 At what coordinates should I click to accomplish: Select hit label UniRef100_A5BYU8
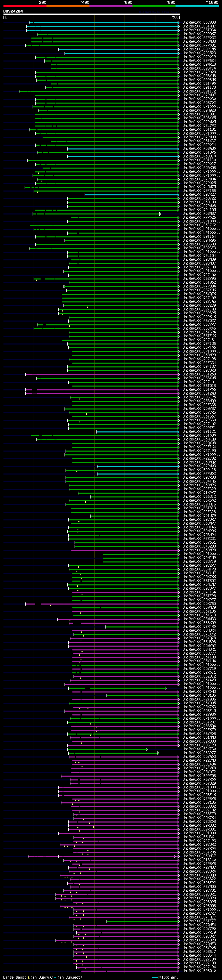click(199, 76)
